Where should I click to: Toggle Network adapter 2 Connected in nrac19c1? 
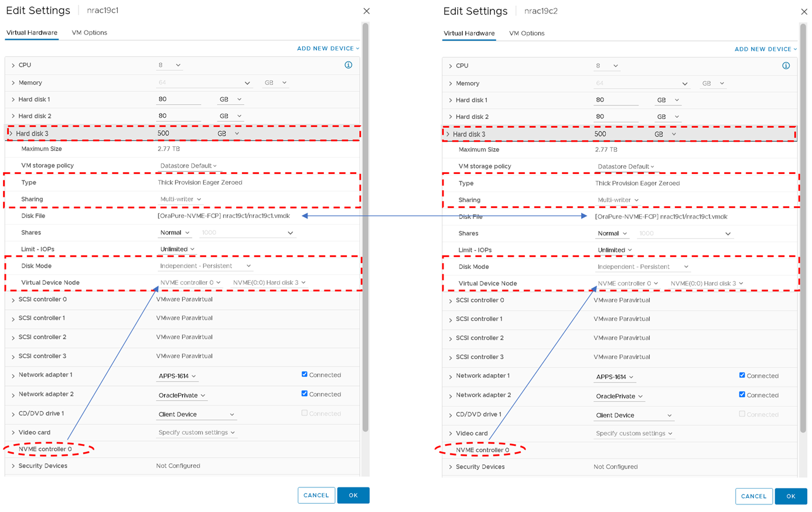click(304, 394)
